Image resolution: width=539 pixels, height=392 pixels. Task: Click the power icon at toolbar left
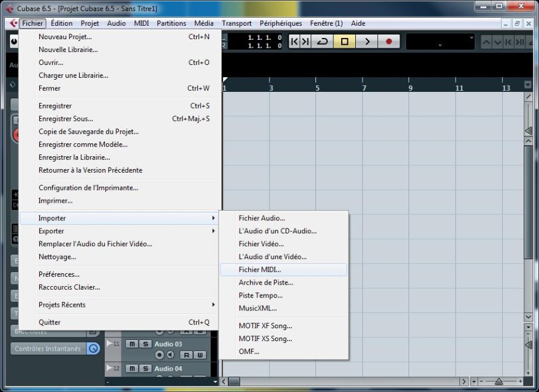tap(13, 42)
